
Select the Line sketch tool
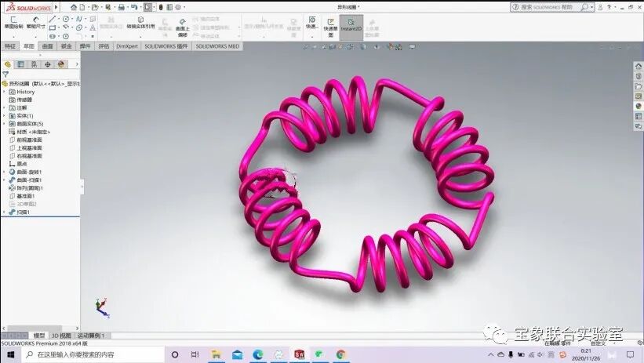pyautogui.click(x=52, y=19)
